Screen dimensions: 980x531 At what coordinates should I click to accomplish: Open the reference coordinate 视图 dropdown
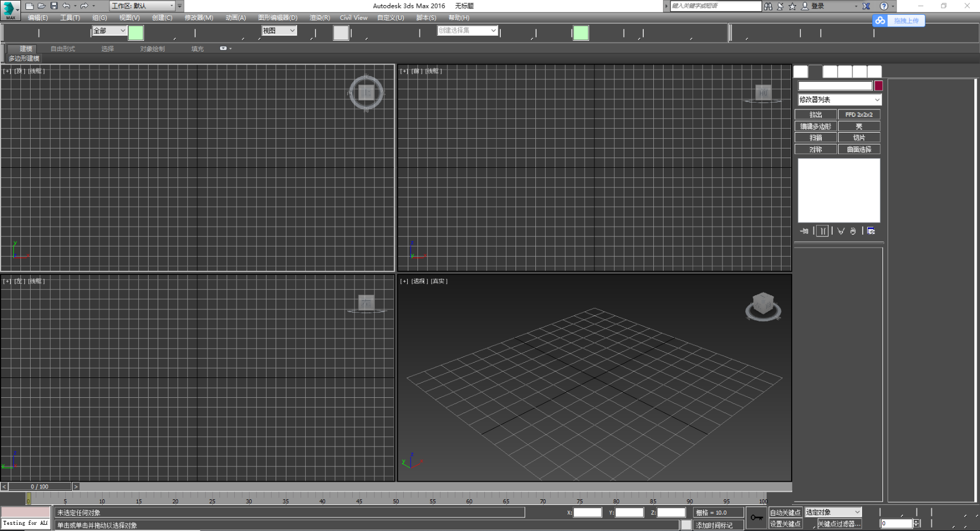click(279, 31)
